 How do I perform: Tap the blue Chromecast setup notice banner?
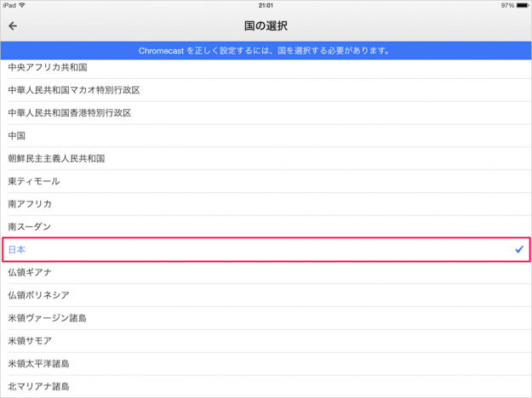click(x=266, y=51)
